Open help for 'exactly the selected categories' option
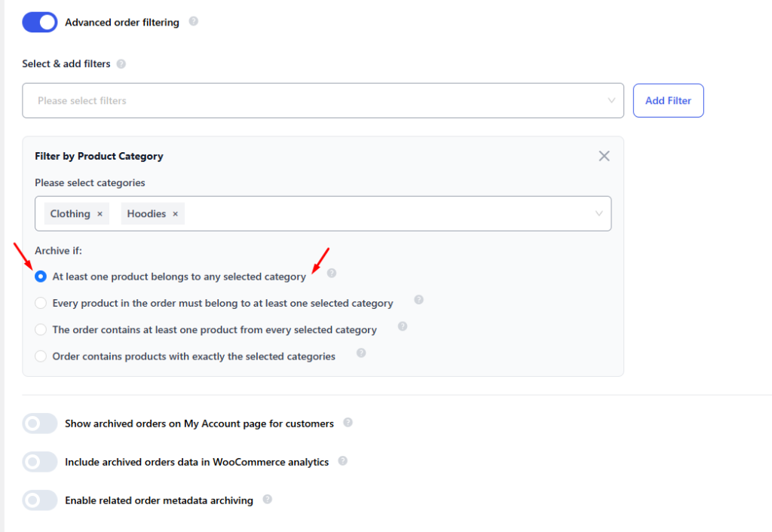Screen dimensions: 772x532 [x=361, y=353]
